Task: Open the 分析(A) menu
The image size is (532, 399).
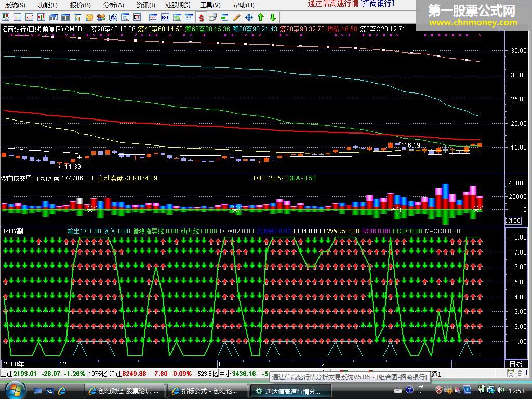Action: (113, 5)
